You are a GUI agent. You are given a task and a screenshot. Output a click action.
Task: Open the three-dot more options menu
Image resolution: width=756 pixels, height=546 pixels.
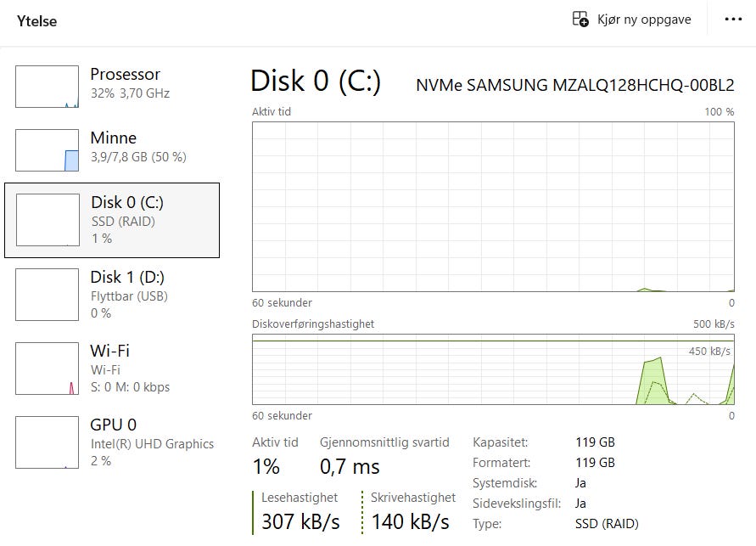click(x=733, y=20)
